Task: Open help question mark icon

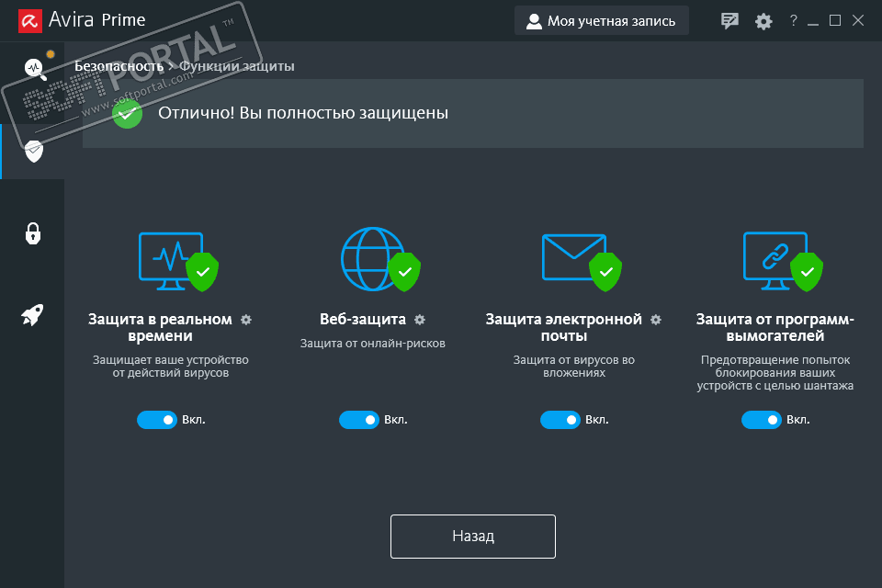Action: point(793,20)
